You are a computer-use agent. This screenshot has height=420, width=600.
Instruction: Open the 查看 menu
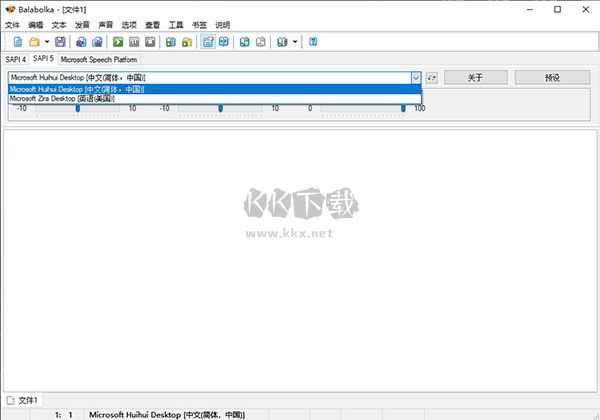coord(152,25)
